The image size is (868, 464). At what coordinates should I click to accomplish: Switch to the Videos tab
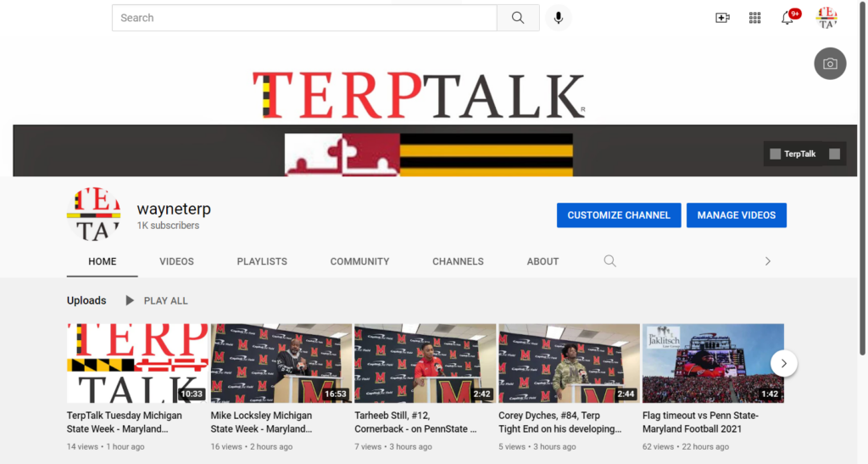(176, 261)
